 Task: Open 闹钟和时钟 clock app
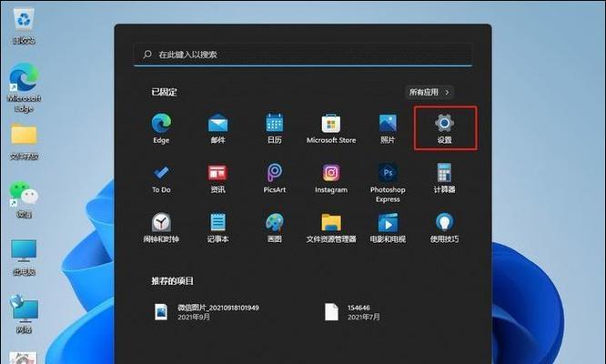pyautogui.click(x=161, y=228)
